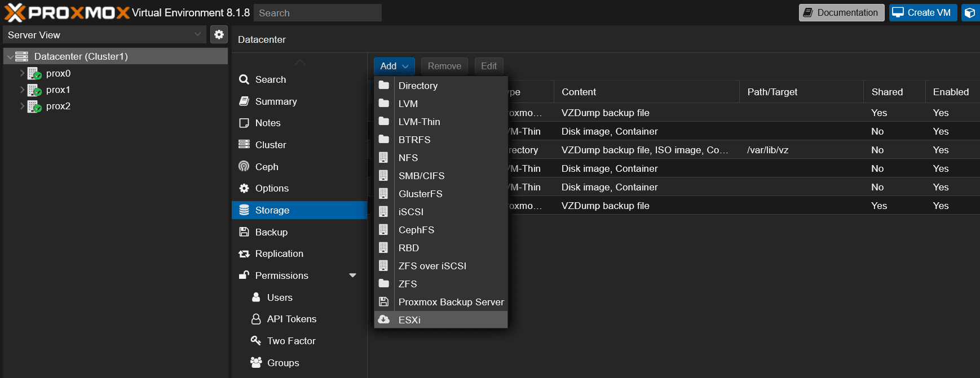Select LVM from Add menu
This screenshot has height=378, width=980.
441,104
